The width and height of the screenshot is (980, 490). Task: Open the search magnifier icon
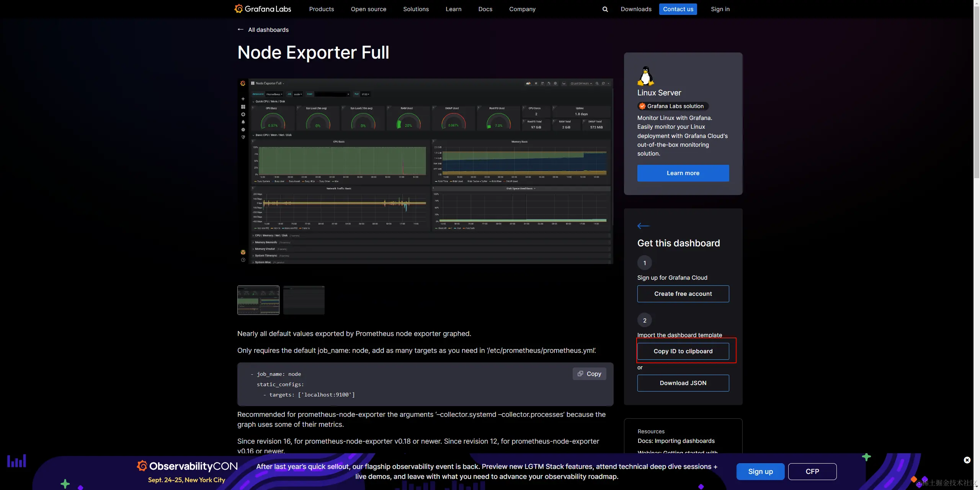click(x=605, y=9)
